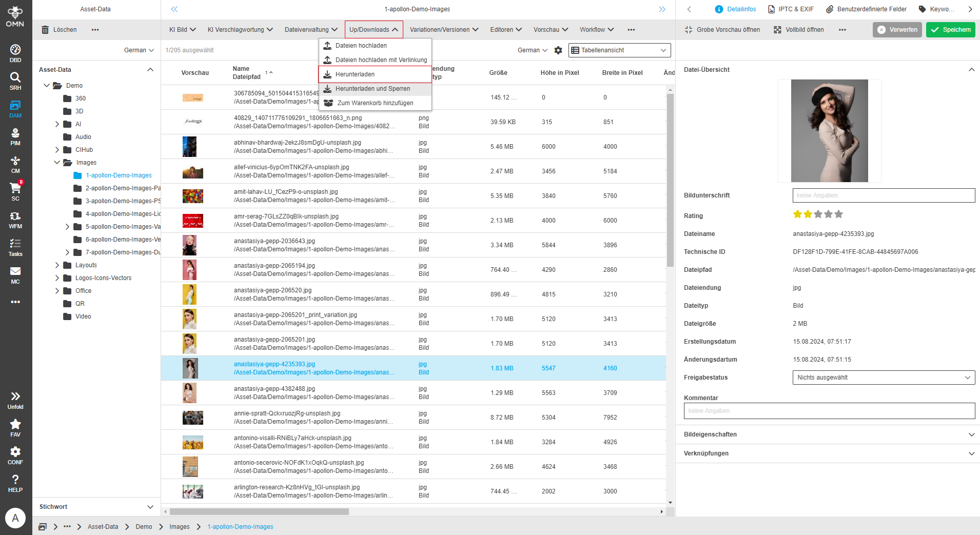Open the PIM module icon
Screen dimensions: 980x535
click(15, 136)
